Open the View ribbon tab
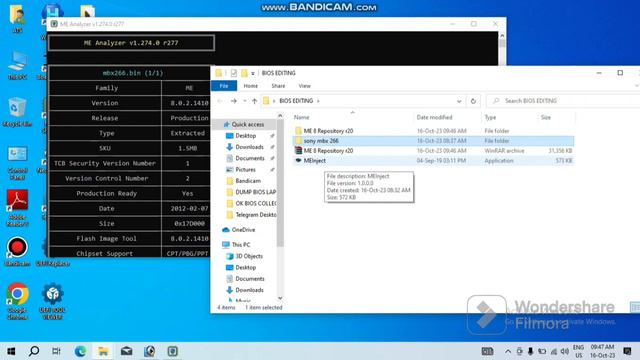 [x=304, y=86]
